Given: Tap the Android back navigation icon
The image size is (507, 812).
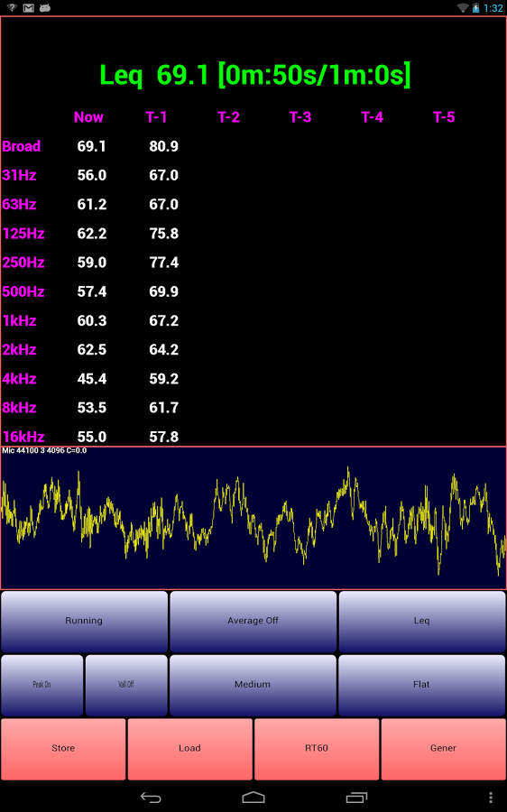Looking at the screenshot, I should point(151,798).
